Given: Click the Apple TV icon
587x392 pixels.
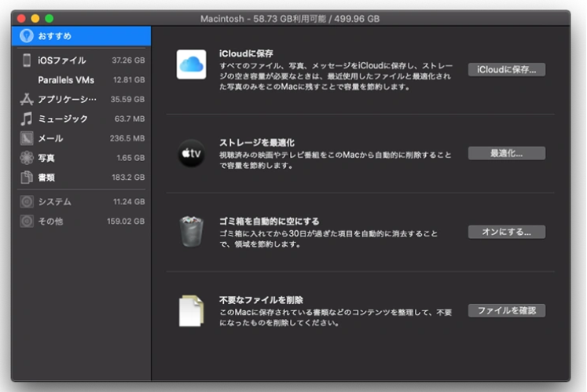Looking at the screenshot, I should pos(191,153).
